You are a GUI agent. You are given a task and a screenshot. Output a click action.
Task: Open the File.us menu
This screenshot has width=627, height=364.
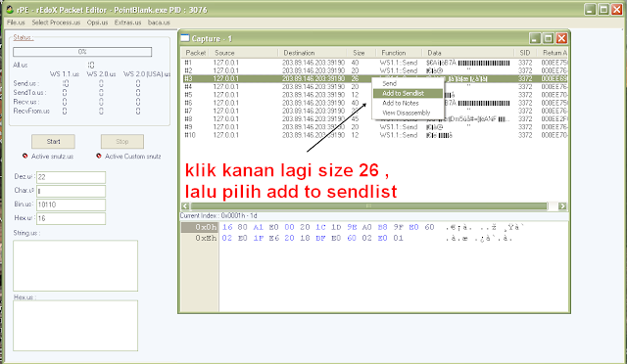coord(16,23)
